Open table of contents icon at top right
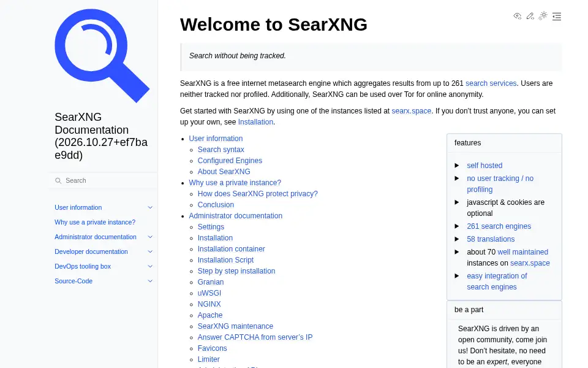This screenshot has height=368, width=588. pos(557,16)
